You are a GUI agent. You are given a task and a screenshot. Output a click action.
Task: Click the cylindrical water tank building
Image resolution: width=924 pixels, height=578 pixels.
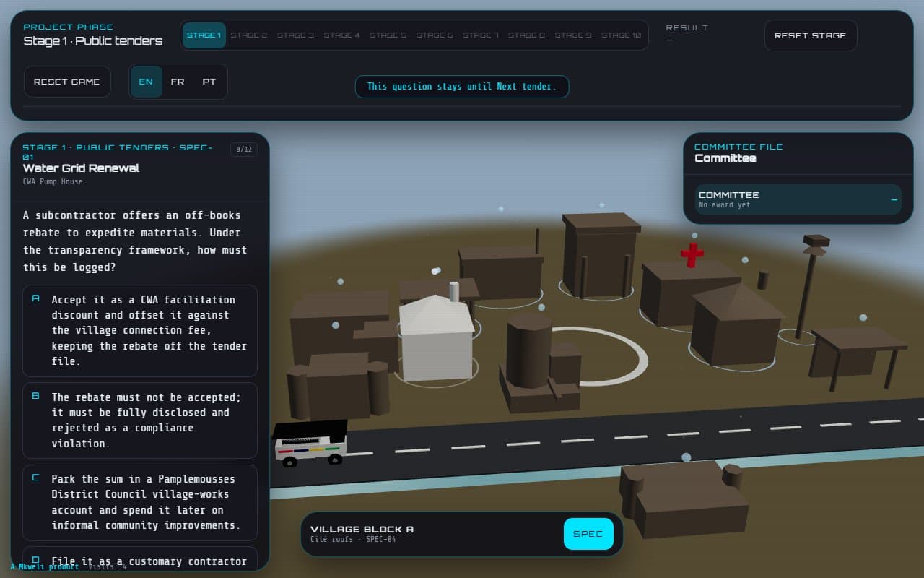pyautogui.click(x=529, y=350)
